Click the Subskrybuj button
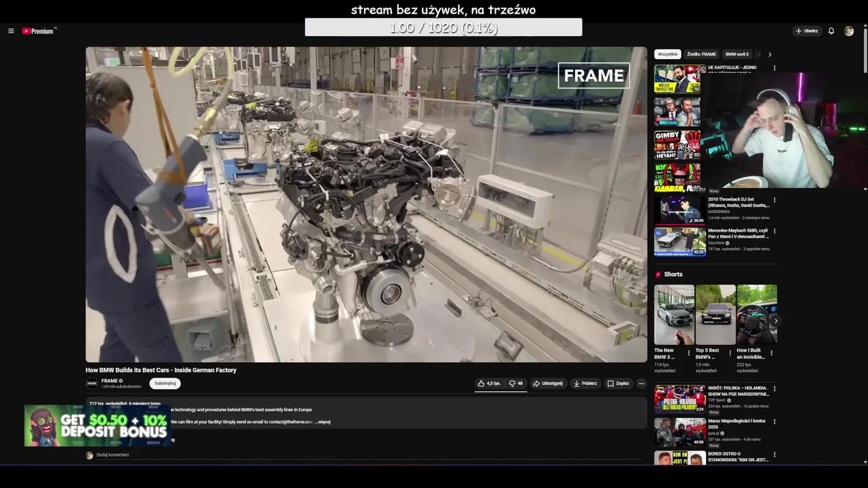Image resolution: width=868 pixels, height=488 pixels. [x=165, y=384]
